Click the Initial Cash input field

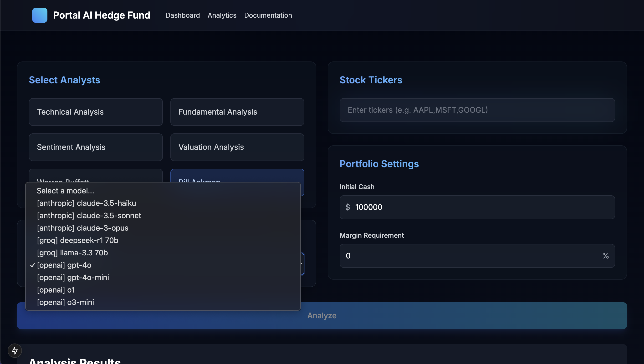477,207
